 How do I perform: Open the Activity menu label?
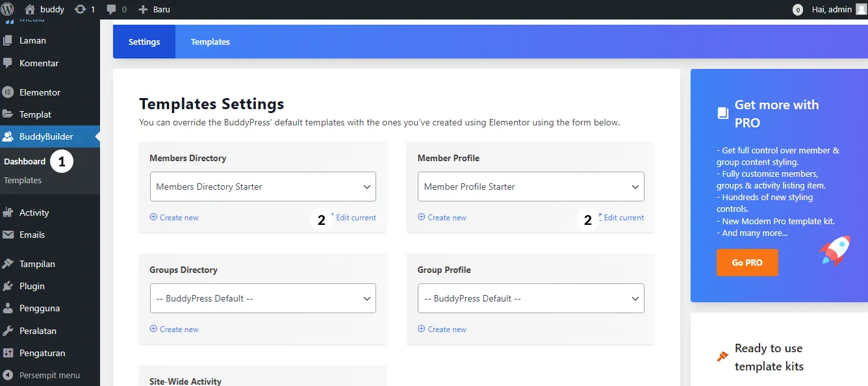(34, 212)
